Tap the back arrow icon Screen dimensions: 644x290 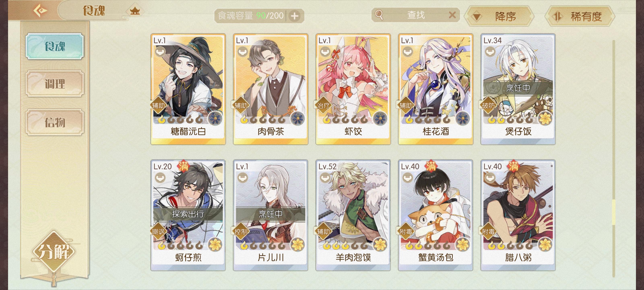(40, 10)
